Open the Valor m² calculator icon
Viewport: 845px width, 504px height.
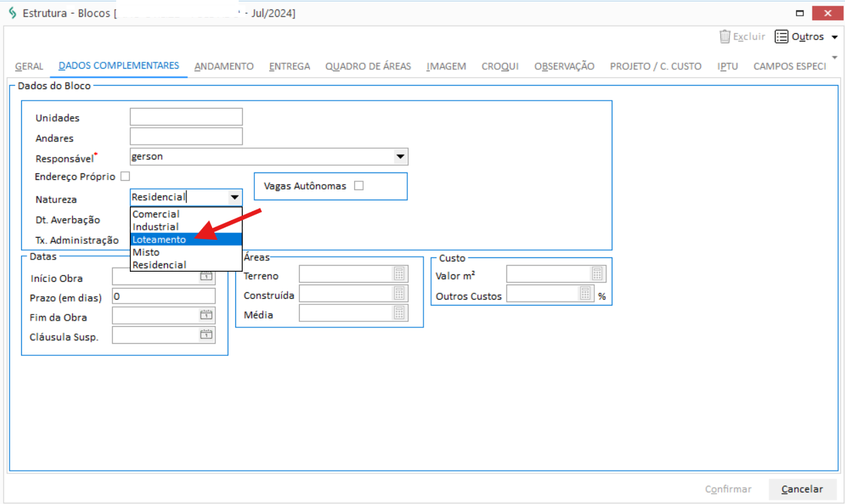coord(597,274)
